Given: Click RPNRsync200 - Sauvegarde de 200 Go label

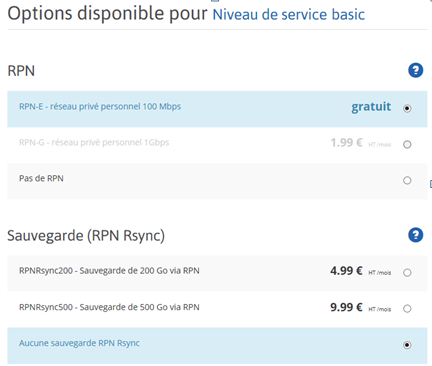Looking at the screenshot, I should point(109,271).
